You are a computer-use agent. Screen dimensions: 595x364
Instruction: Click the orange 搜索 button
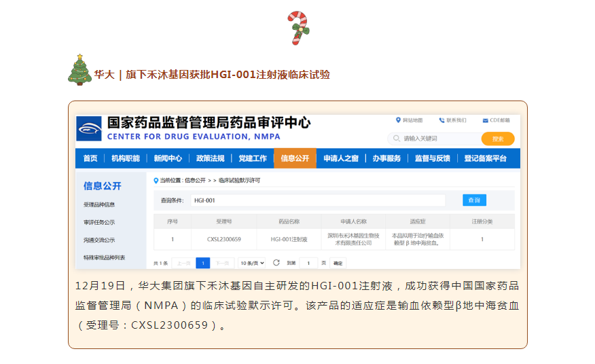coord(498,139)
